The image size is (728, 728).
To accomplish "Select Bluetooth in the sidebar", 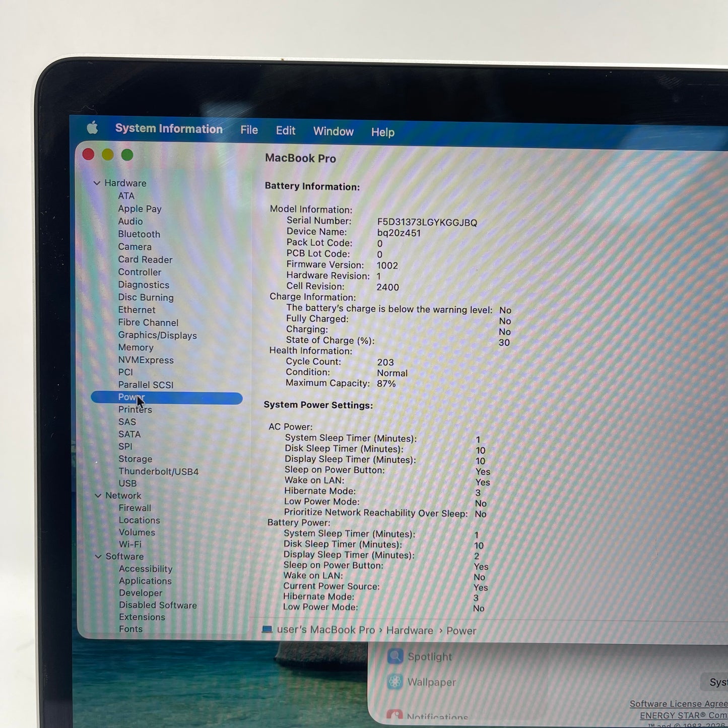I will (x=139, y=234).
